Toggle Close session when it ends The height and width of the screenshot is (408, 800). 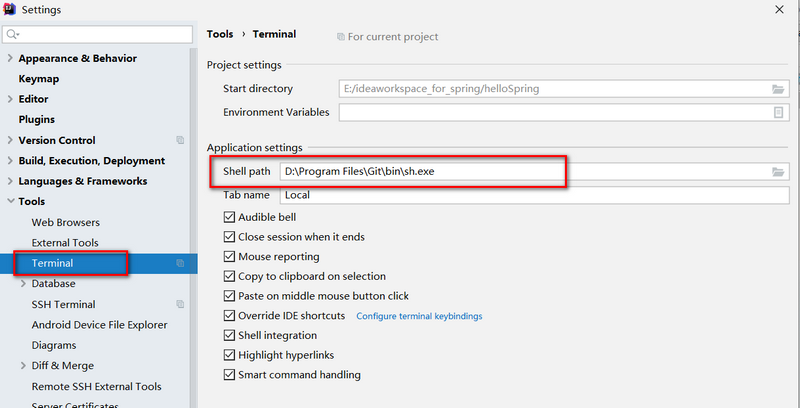click(230, 237)
